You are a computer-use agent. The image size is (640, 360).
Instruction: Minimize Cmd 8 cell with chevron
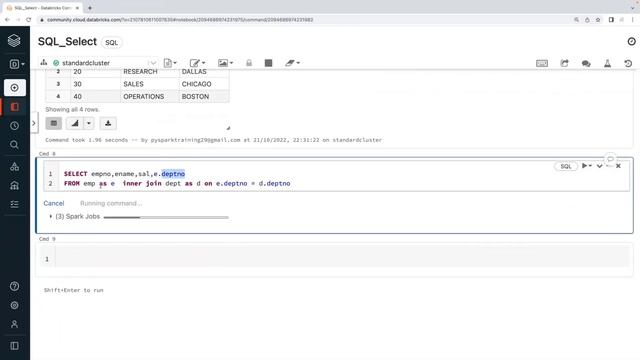point(599,166)
